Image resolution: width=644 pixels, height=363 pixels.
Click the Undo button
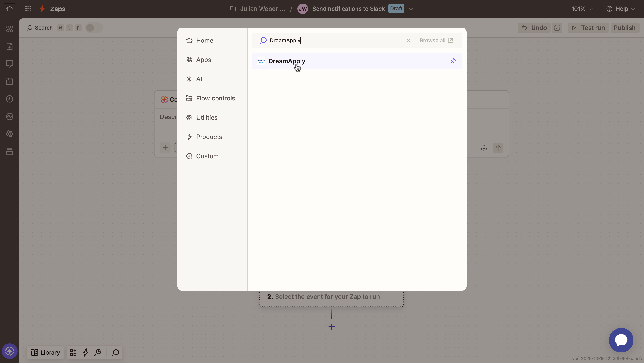coord(534,28)
